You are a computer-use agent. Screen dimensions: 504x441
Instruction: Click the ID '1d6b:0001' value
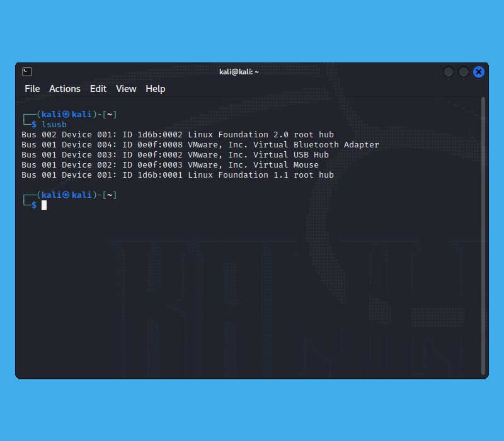pos(160,175)
